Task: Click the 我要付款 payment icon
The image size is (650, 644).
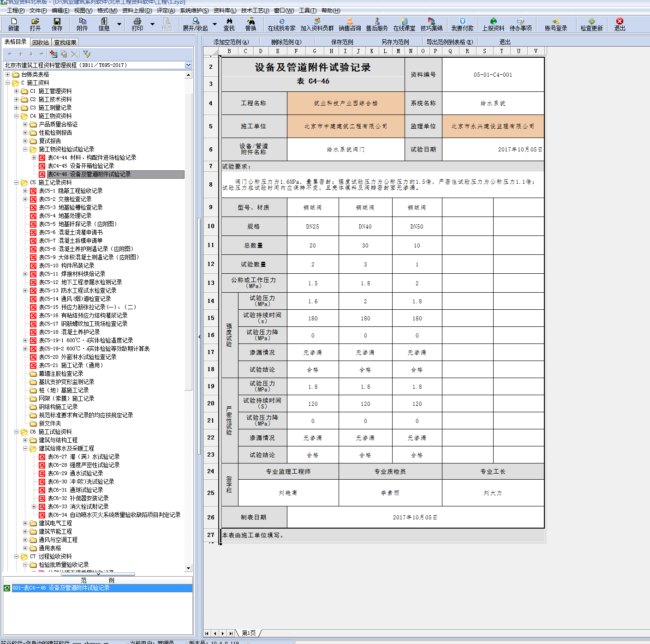Action: pyautogui.click(x=463, y=24)
